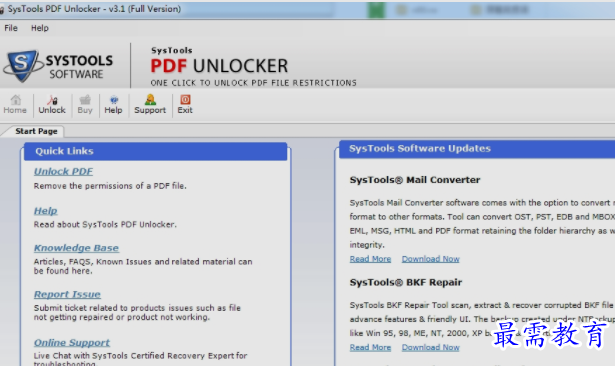
Task: Click the text 'Remove the permissions of a PDF file.'
Action: (110, 186)
